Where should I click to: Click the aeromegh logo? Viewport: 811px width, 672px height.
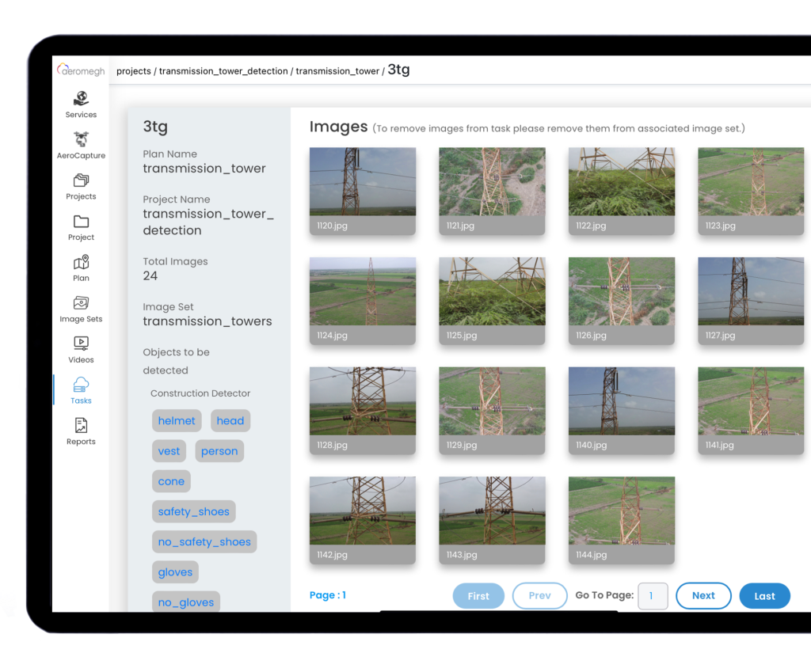(82, 70)
